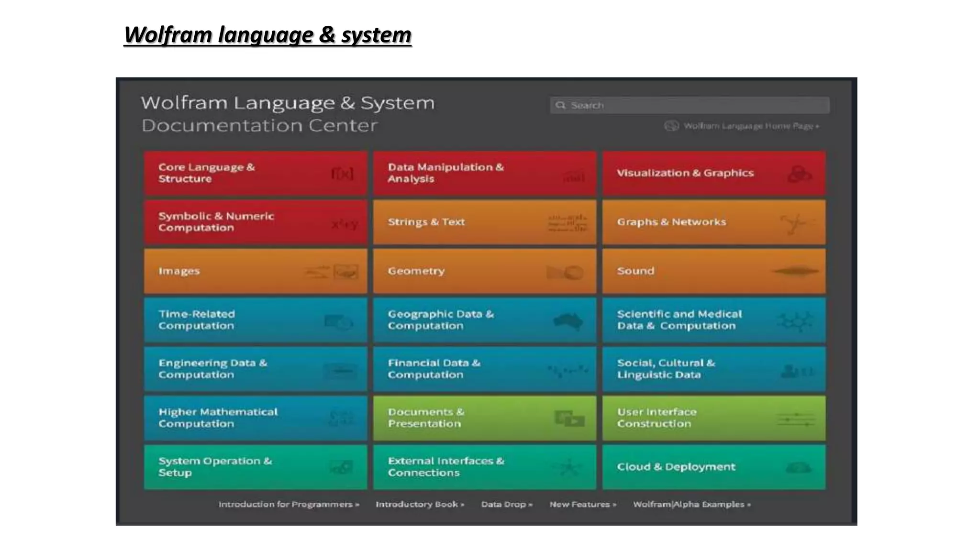Click the Australia map icon on Geographic Data tile

pos(568,321)
